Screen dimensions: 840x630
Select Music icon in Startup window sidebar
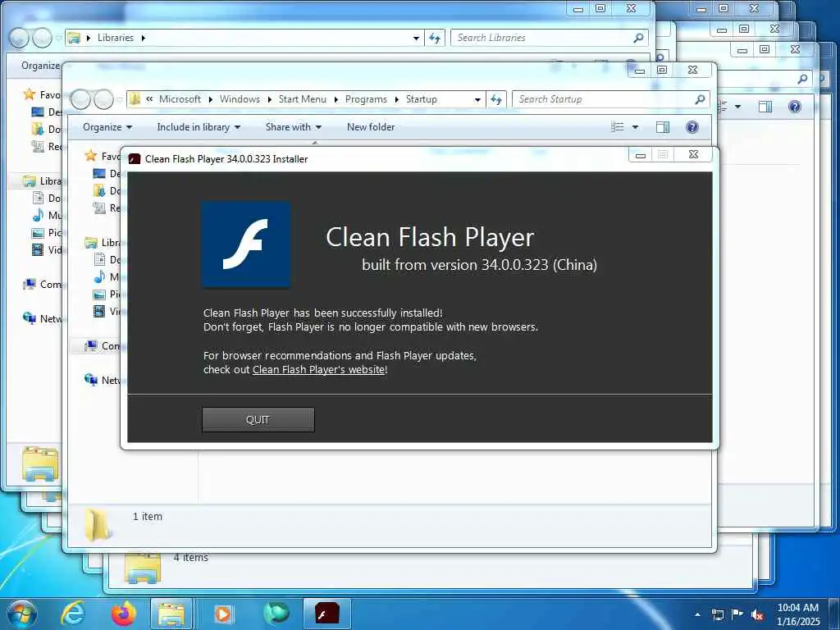point(99,276)
